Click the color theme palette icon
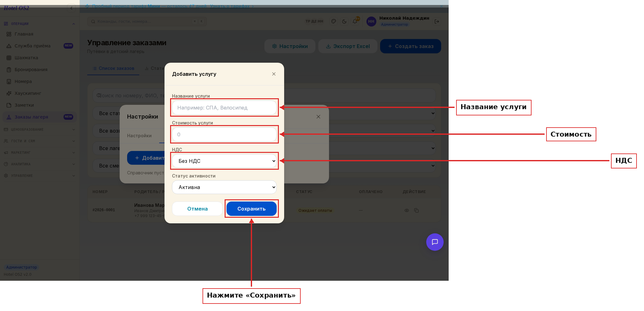Viewport: 644px width, 311px height. coord(334,22)
